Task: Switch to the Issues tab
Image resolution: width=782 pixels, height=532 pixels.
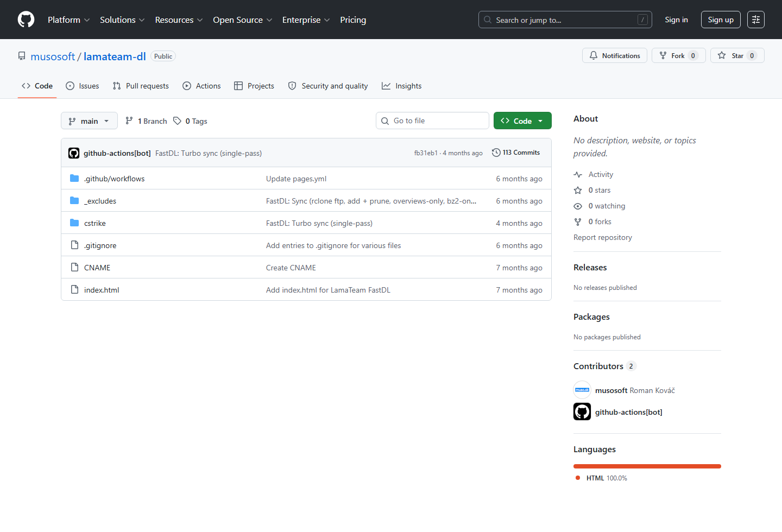Action: [83, 86]
